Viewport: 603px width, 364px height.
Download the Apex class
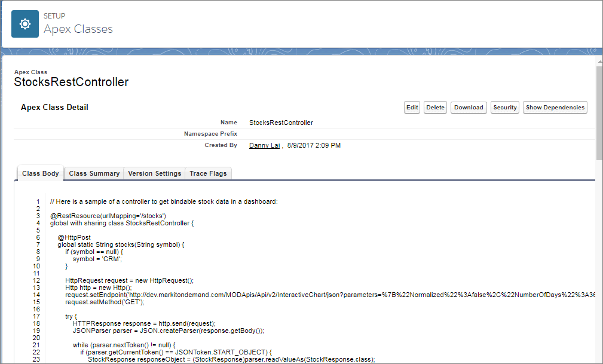pyautogui.click(x=468, y=107)
